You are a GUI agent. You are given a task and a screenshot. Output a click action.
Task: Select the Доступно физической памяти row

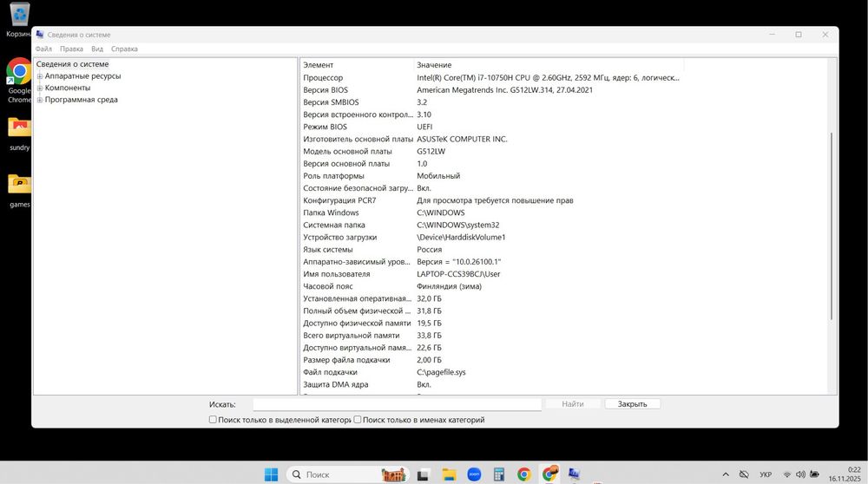tap(491, 323)
